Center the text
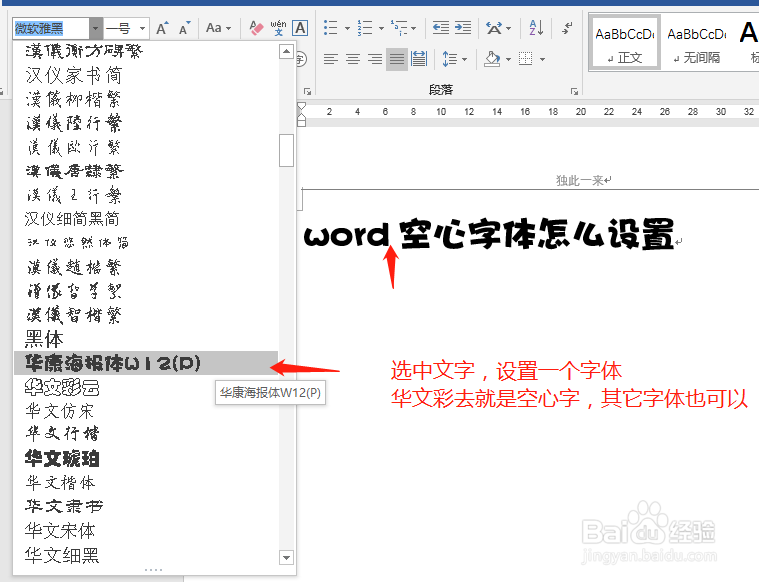Viewport: 759px width, 582px height. (x=353, y=59)
